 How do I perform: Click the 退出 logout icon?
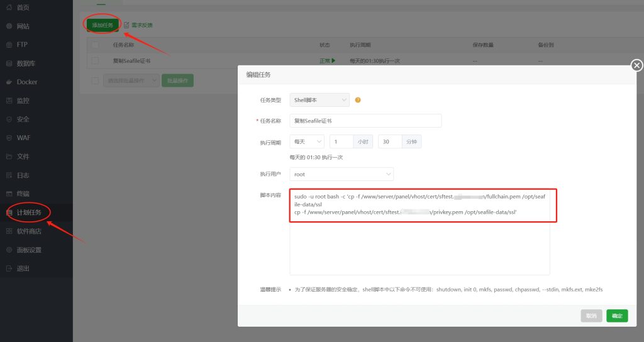point(9,268)
